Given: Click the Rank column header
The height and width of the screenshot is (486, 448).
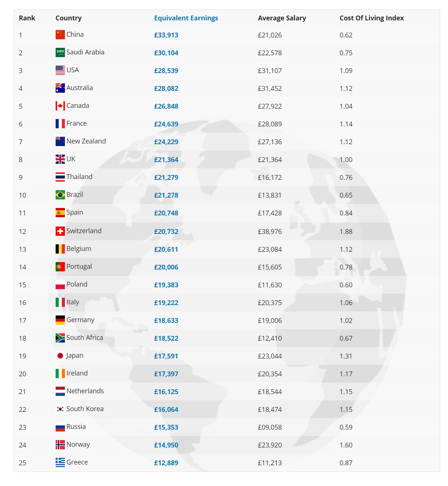Looking at the screenshot, I should (27, 18).
